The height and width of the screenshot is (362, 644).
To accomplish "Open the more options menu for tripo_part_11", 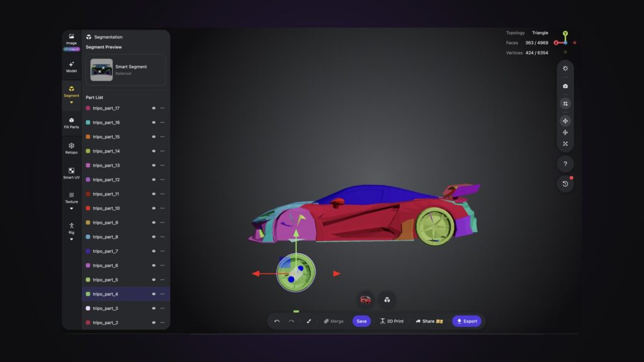I will coord(162,194).
